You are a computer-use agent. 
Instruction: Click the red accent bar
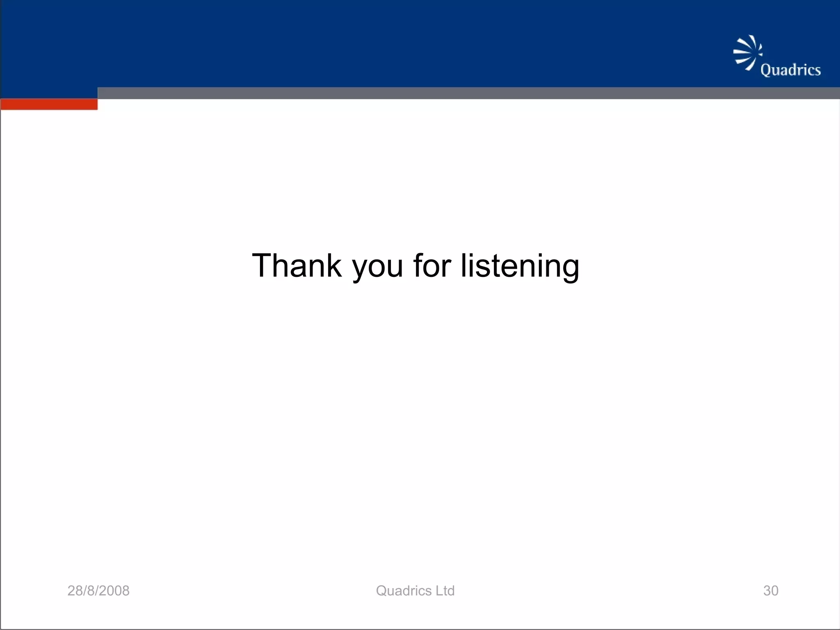click(49, 105)
